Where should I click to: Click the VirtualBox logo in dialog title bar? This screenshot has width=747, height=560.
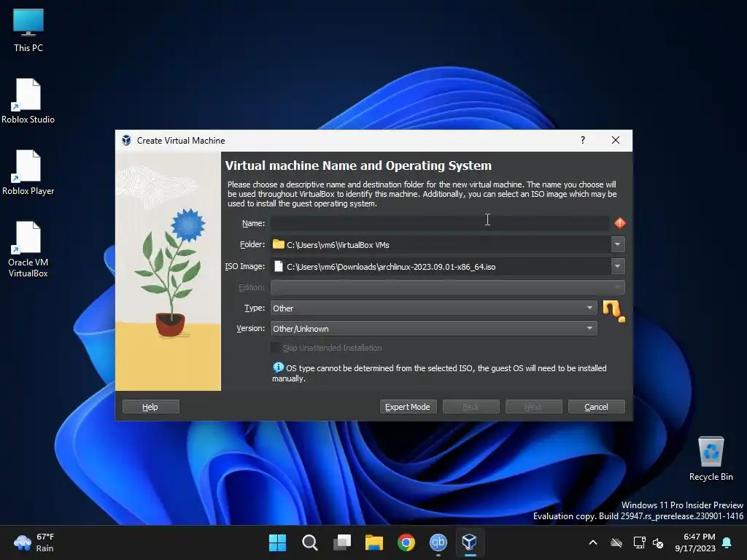point(126,140)
